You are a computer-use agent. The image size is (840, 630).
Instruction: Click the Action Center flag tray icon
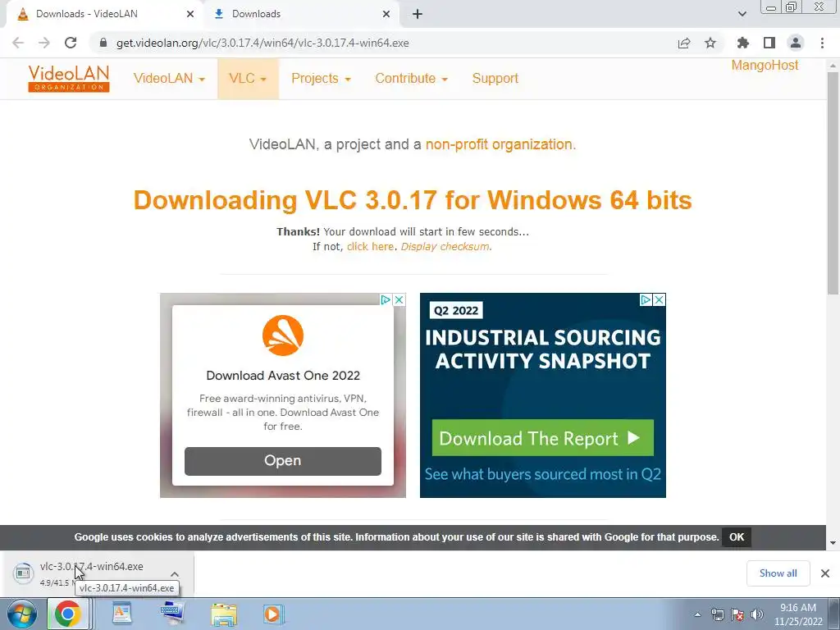coord(737,615)
